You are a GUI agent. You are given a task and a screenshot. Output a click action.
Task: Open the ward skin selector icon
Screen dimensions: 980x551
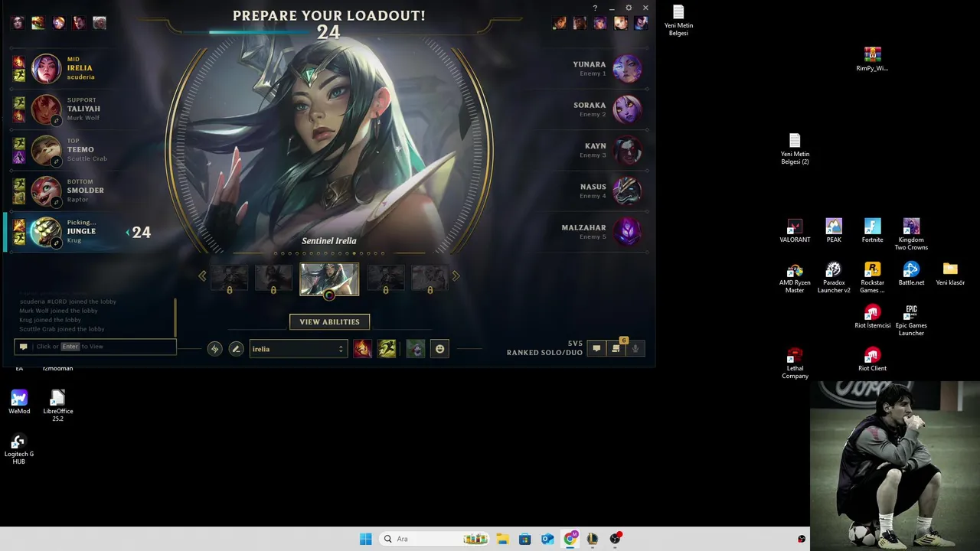[x=415, y=349]
